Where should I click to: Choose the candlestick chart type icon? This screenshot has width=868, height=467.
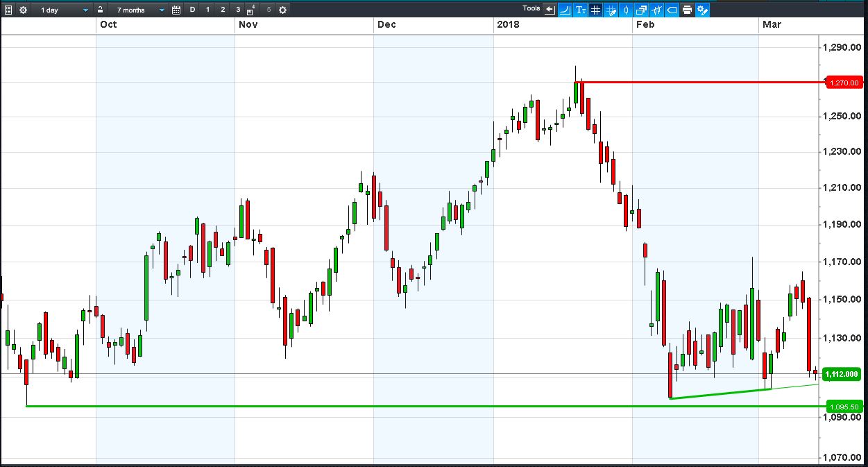click(626, 10)
